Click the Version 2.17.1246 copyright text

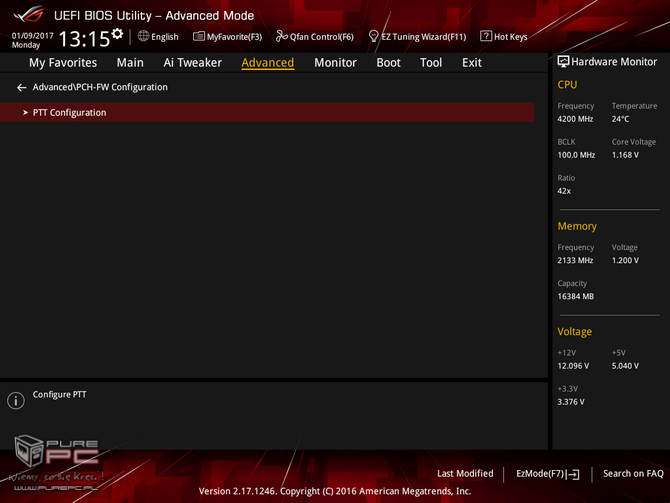point(335,491)
